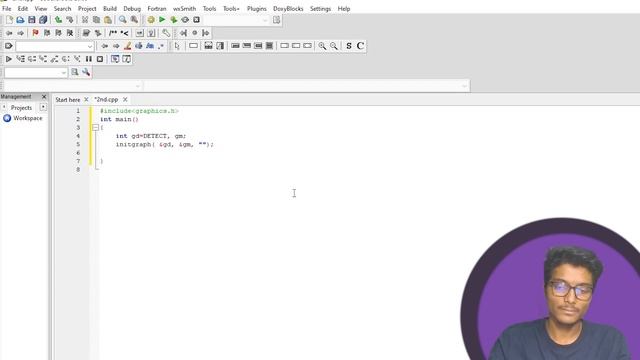Abort the build process
Screen dimensions: 640x360
click(196, 20)
